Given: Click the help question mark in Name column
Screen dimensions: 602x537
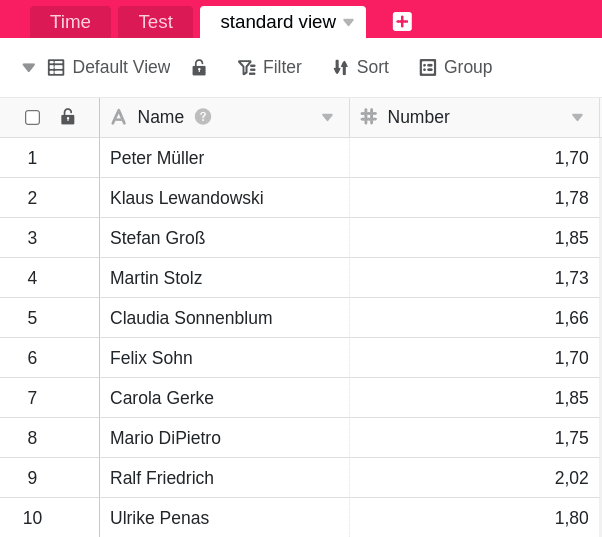Looking at the screenshot, I should [203, 117].
